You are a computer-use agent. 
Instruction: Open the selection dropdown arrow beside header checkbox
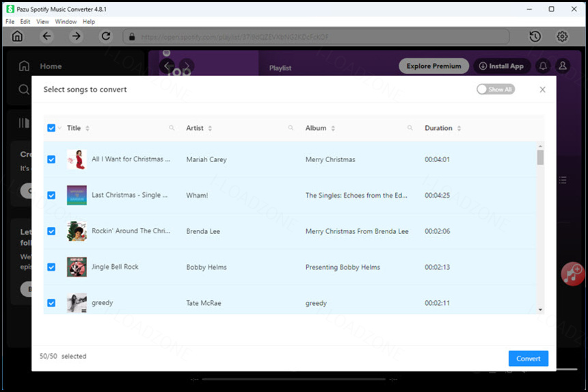[x=59, y=129]
